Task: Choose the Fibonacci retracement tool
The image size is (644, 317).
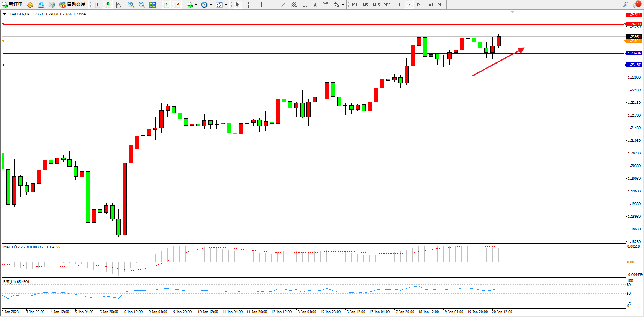Action: coord(304,5)
